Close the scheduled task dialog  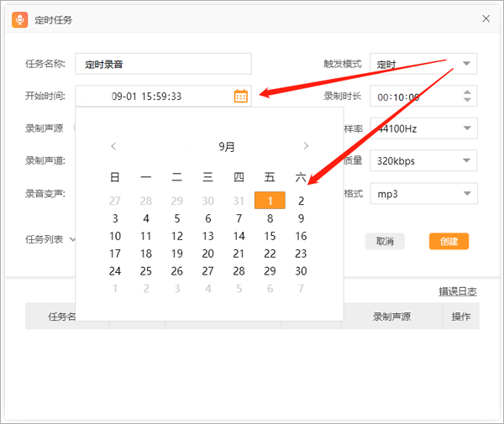[x=486, y=18]
